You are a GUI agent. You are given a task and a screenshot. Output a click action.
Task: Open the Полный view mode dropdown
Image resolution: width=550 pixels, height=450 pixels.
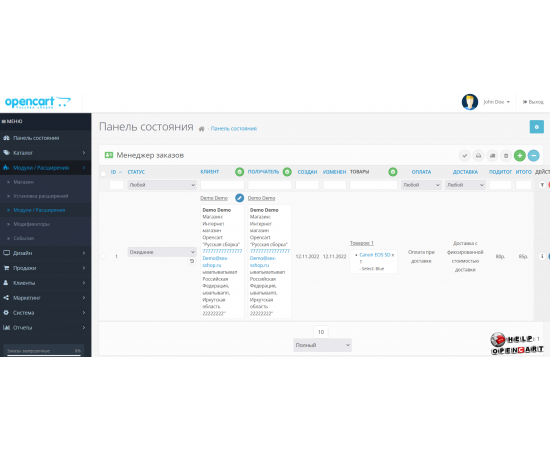click(322, 345)
